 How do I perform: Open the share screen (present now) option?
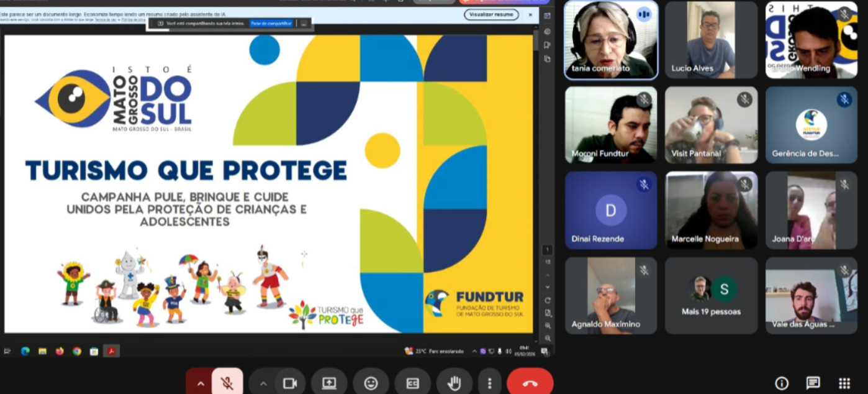[329, 383]
